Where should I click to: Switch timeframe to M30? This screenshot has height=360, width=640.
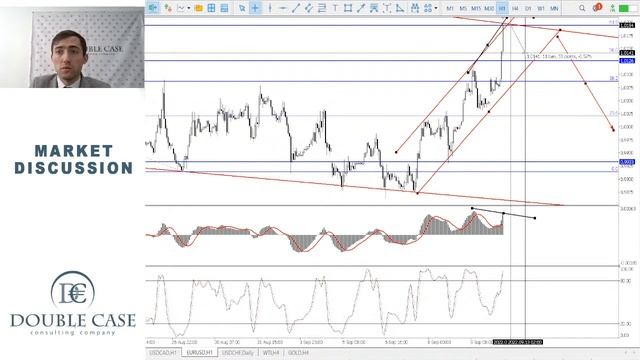tap(489, 8)
